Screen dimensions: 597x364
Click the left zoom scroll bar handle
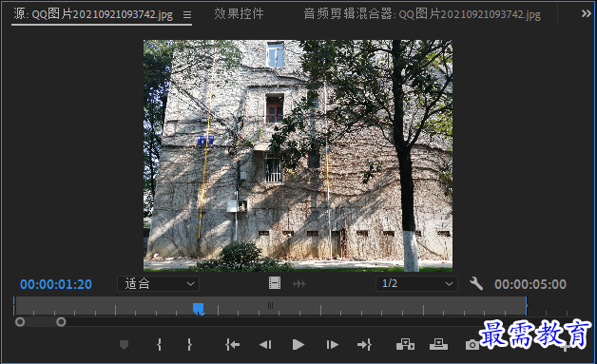[20, 322]
